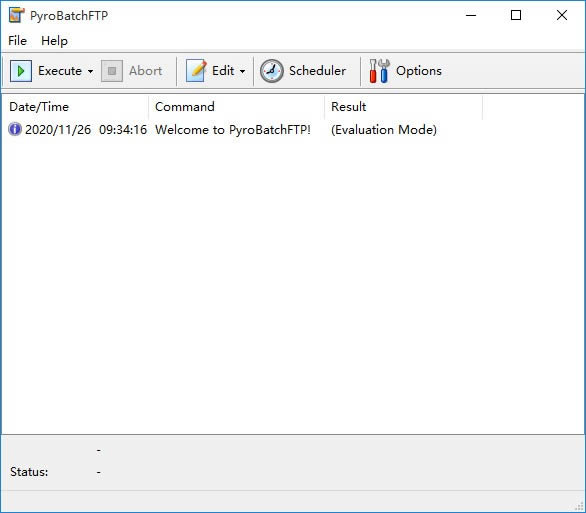This screenshot has height=513, width=586.
Task: Select the 2020/11/26 09:34:16 timestamp entry
Action: click(86, 130)
